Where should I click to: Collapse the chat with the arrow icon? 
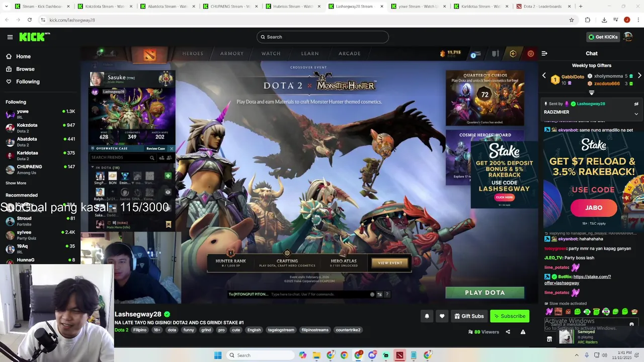coord(544,53)
